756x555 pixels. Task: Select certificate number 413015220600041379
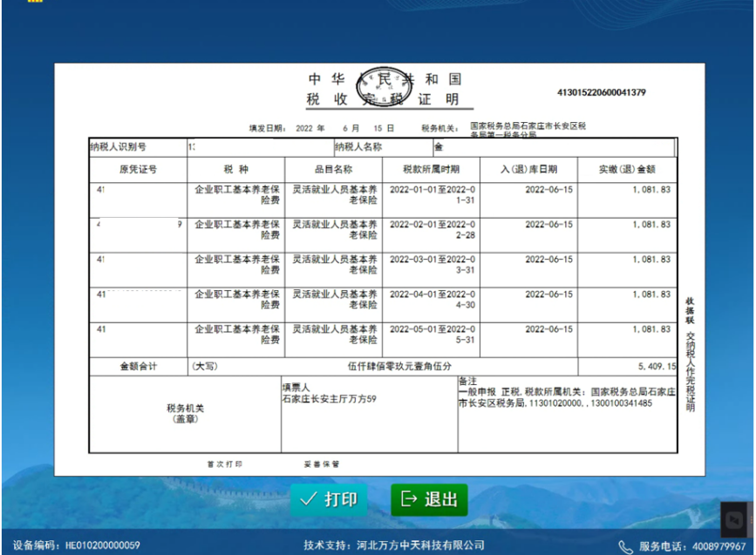click(601, 92)
